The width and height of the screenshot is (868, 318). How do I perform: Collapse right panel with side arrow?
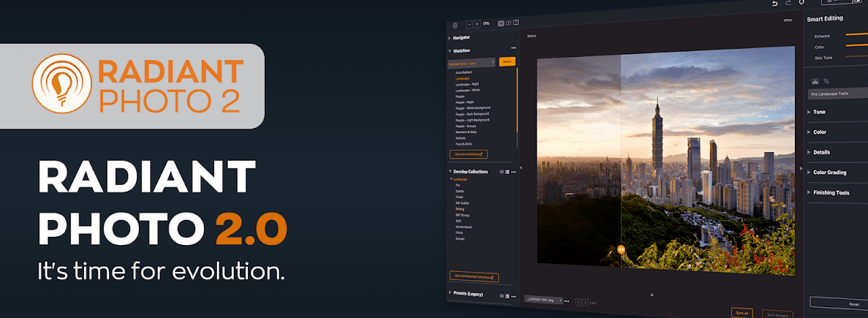[800, 168]
